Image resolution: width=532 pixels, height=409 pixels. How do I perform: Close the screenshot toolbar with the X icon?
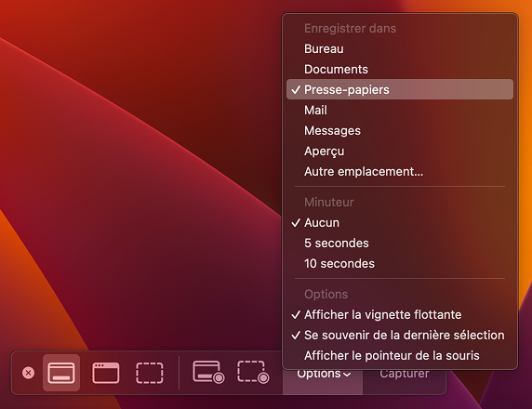point(28,373)
